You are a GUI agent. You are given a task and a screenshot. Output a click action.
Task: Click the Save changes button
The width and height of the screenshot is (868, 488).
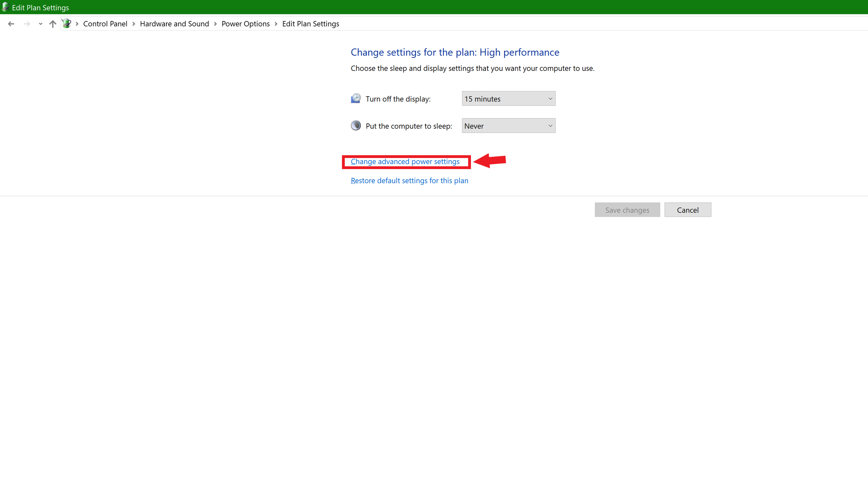coord(627,210)
